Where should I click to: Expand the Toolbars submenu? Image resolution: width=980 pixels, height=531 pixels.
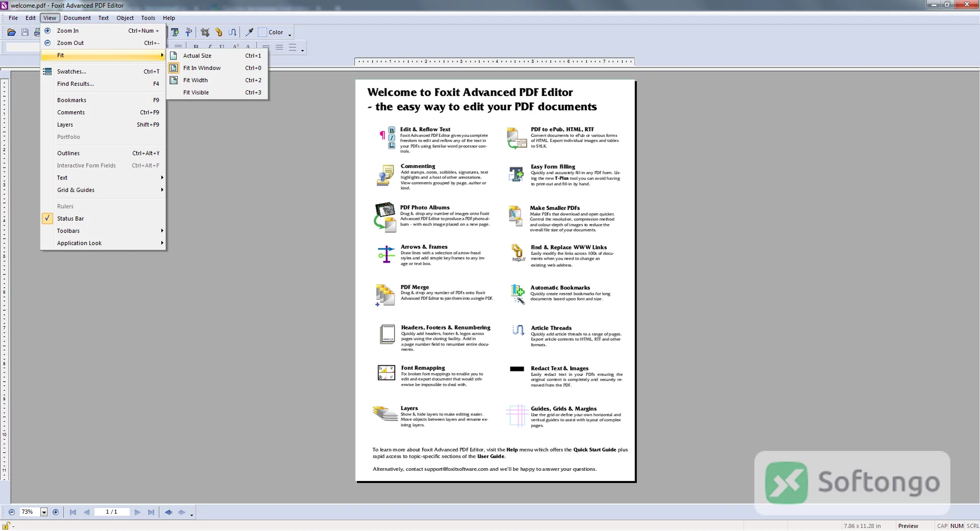click(103, 231)
